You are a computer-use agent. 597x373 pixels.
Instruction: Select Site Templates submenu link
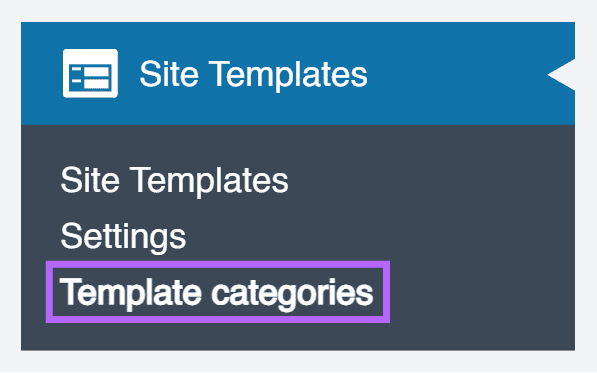click(174, 181)
